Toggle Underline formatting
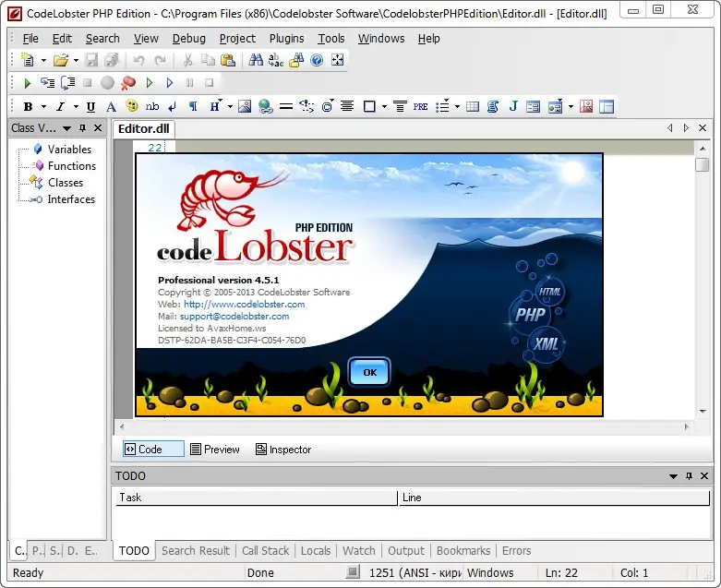 [x=90, y=107]
